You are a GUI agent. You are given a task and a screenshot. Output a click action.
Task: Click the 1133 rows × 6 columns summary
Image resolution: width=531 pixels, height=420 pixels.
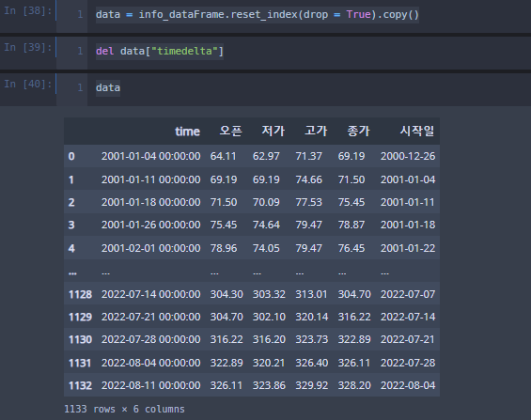coord(124,409)
